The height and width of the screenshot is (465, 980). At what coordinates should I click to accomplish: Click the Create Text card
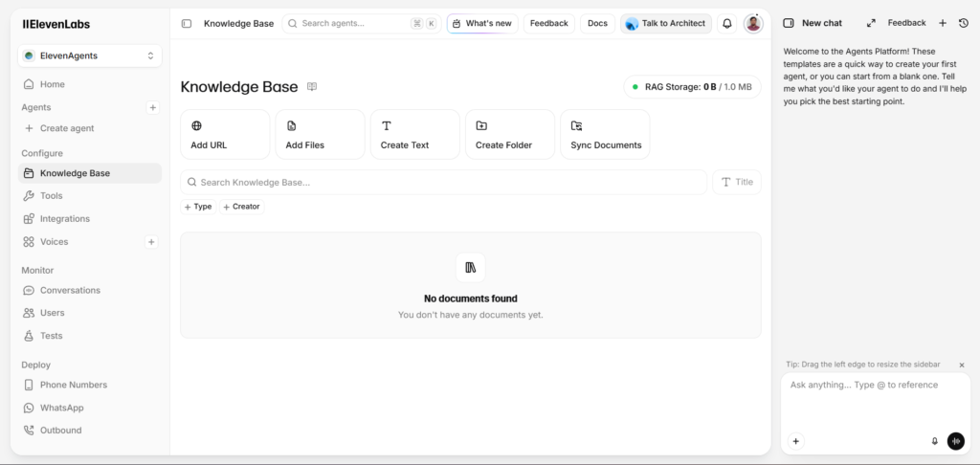[x=415, y=134]
